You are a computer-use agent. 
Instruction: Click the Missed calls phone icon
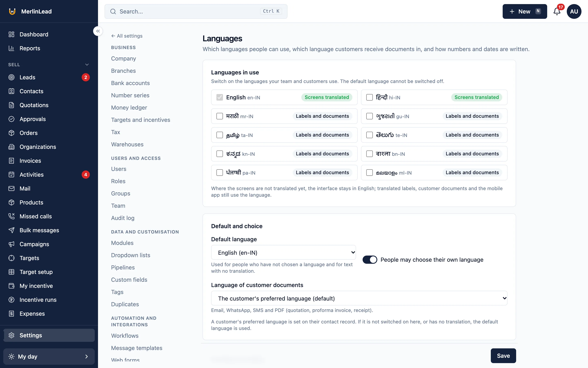click(11, 216)
